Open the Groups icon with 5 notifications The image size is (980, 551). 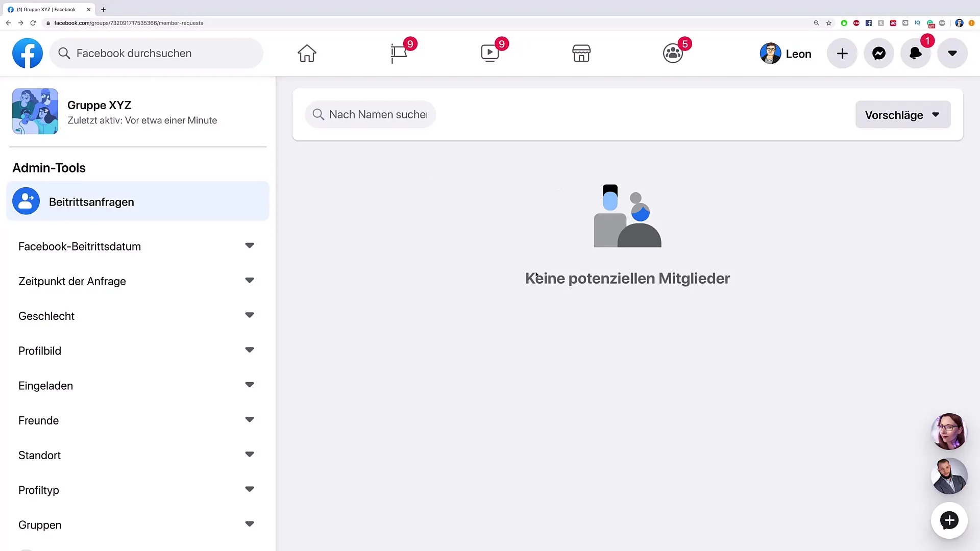point(673,53)
